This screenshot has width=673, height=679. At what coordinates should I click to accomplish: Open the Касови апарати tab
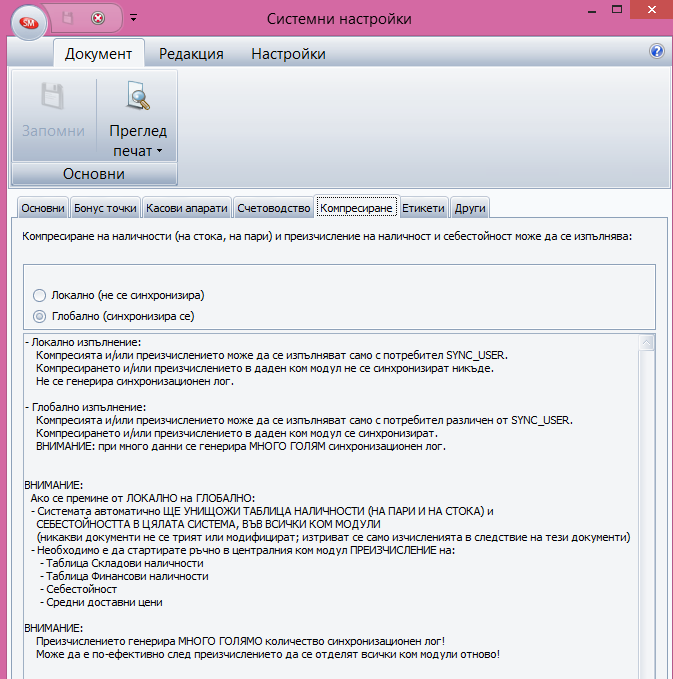[187, 208]
